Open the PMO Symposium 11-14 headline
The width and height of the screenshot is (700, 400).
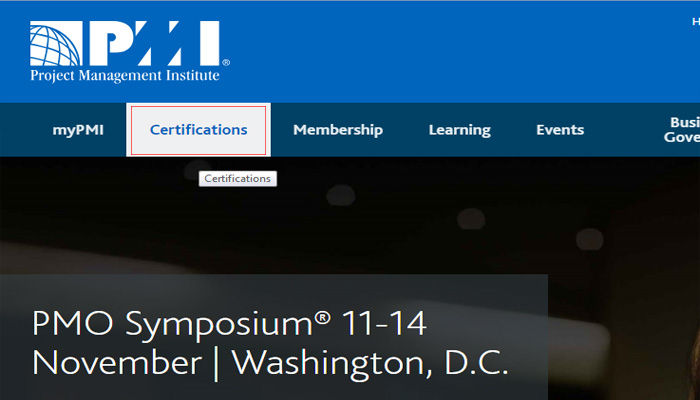click(x=229, y=325)
